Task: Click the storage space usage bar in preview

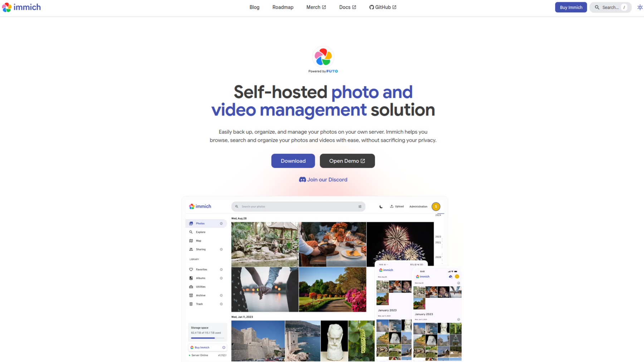Action: 208,338
